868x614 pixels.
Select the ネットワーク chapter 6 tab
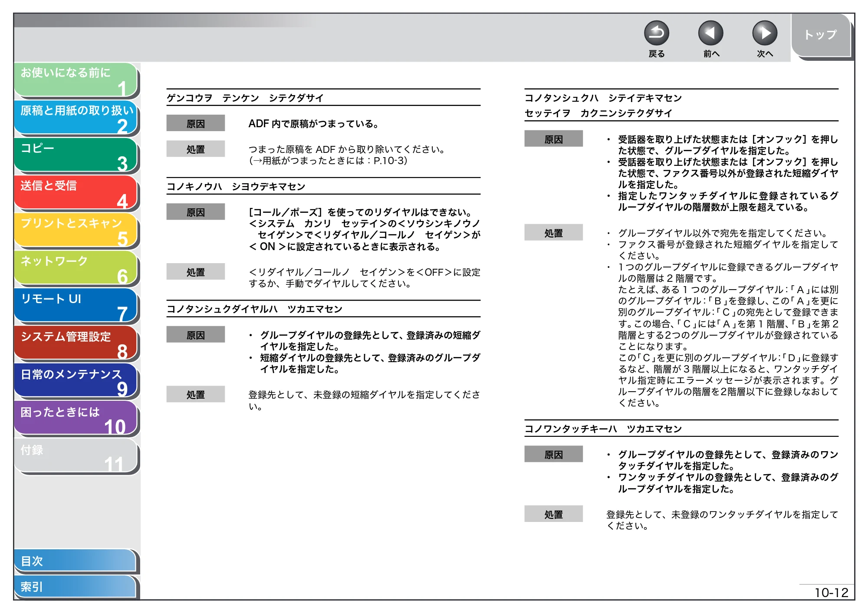click(76, 268)
